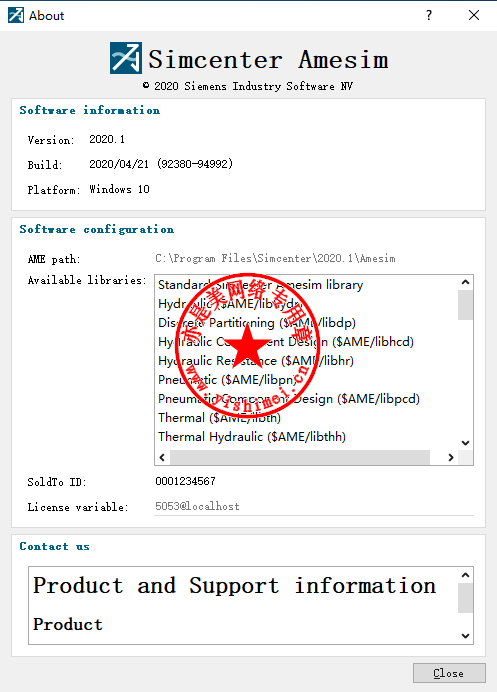Click Contact us box scroll up arrow

(x=465, y=575)
